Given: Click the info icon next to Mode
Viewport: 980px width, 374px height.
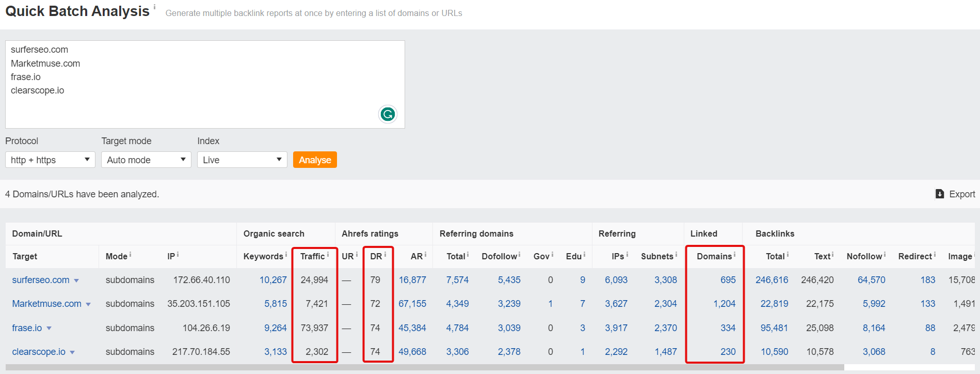Looking at the screenshot, I should pos(130,254).
